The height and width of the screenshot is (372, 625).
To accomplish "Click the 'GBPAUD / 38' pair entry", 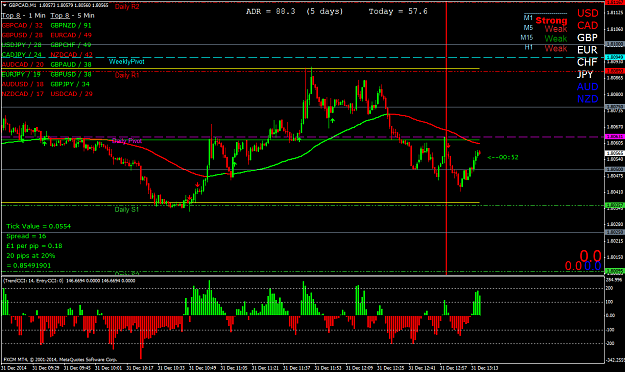I will pyautogui.click(x=71, y=65).
